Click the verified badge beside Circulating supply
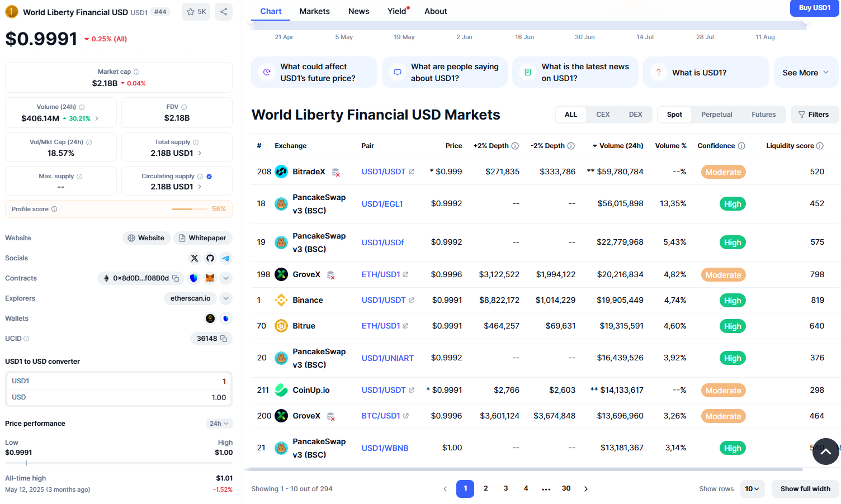 [x=209, y=177]
